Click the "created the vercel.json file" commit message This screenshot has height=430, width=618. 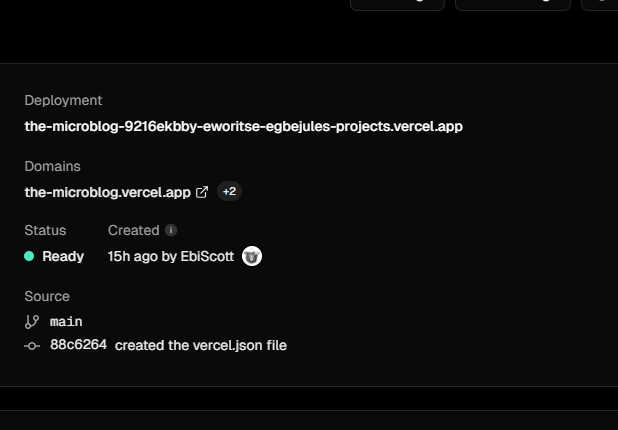(x=201, y=345)
